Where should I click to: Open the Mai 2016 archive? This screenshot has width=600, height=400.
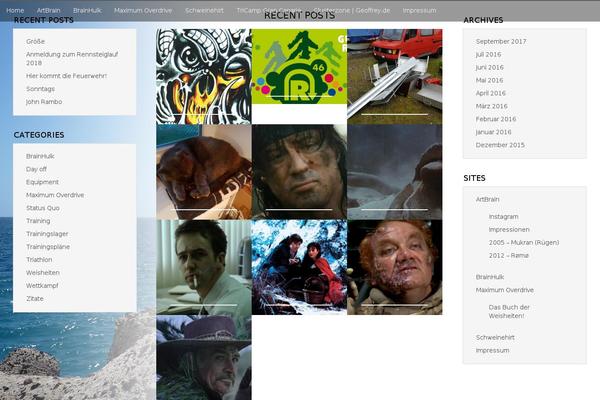(x=489, y=80)
